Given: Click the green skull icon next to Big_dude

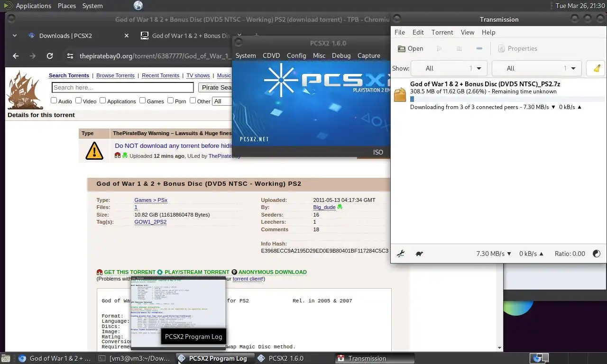Looking at the screenshot, I should [x=340, y=207].
